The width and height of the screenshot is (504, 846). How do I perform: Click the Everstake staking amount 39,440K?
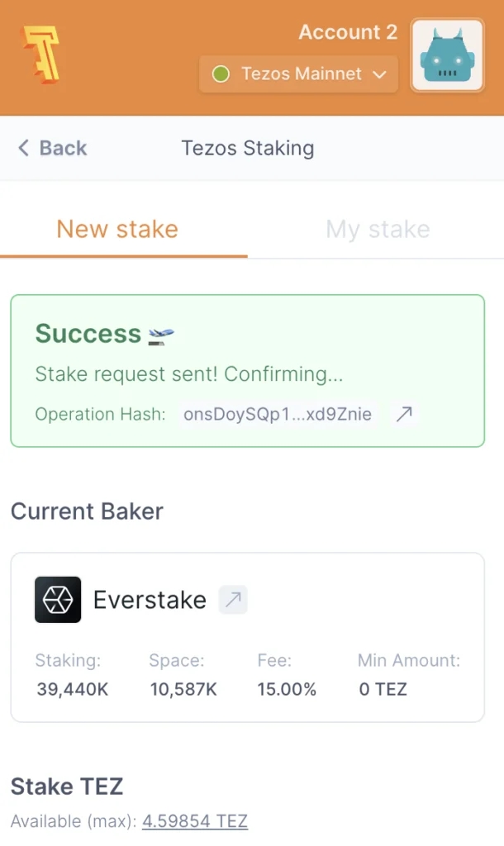pyautogui.click(x=73, y=689)
